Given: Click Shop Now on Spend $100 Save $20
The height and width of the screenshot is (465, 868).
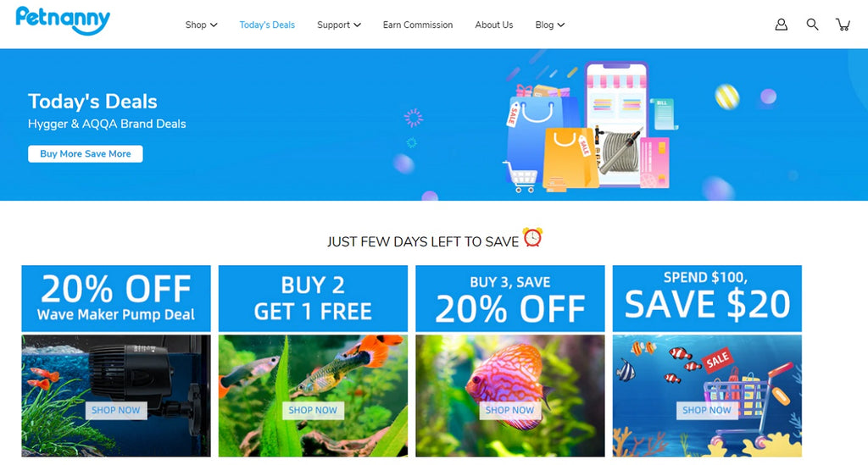Looking at the screenshot, I should 707,410.
